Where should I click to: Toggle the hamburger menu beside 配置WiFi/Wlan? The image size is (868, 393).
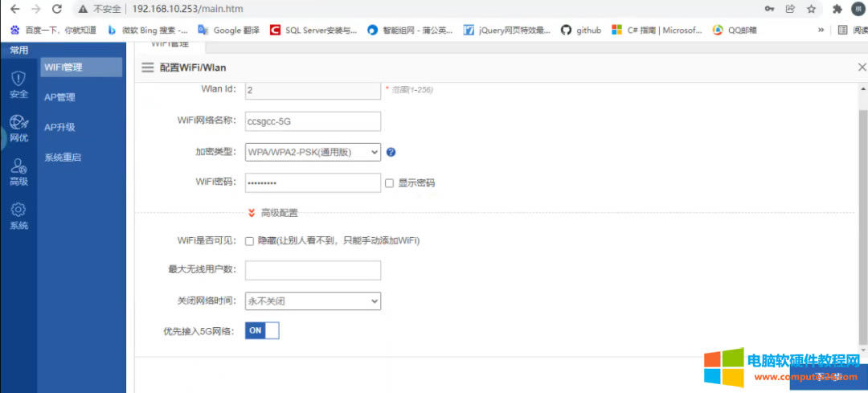[x=147, y=68]
